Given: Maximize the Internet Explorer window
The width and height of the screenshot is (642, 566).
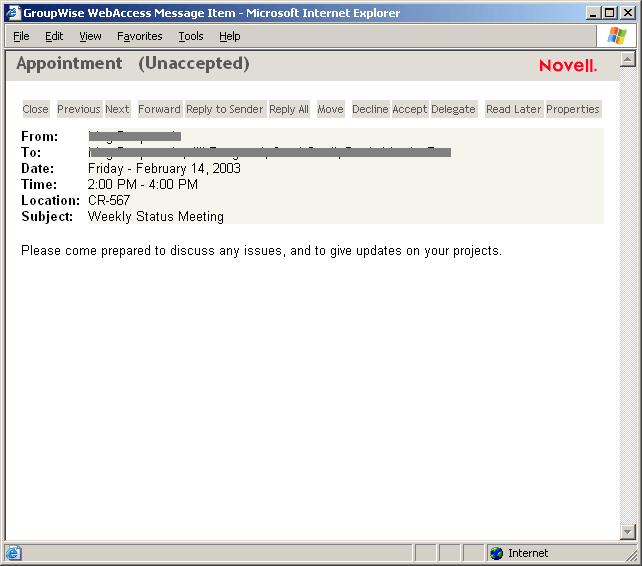Looking at the screenshot, I should pos(609,13).
